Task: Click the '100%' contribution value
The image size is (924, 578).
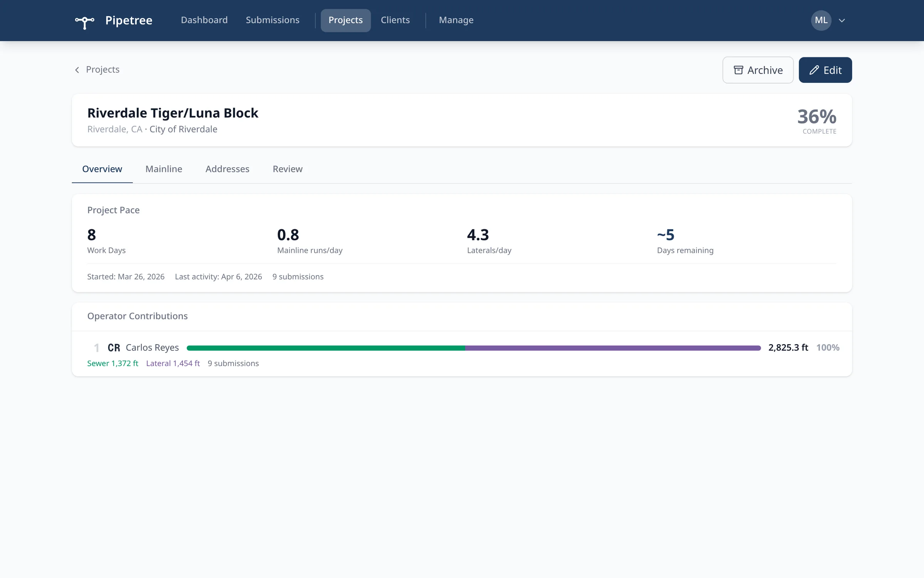Action: (828, 348)
